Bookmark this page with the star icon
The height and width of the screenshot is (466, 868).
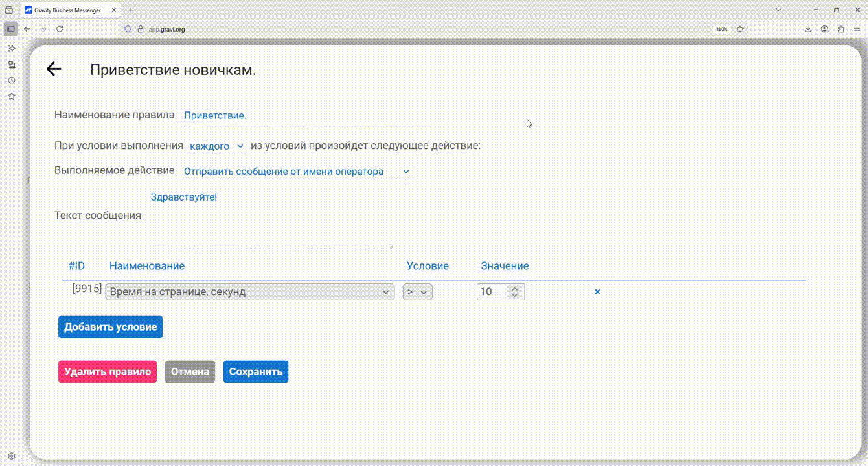pyautogui.click(x=740, y=29)
